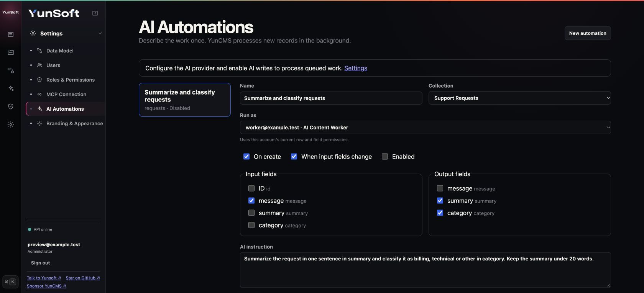Open the Collection dropdown
This screenshot has width=644, height=293.
pos(520,98)
